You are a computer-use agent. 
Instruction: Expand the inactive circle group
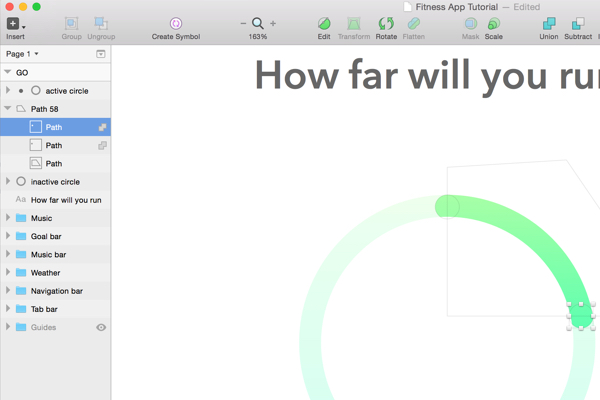(8, 181)
